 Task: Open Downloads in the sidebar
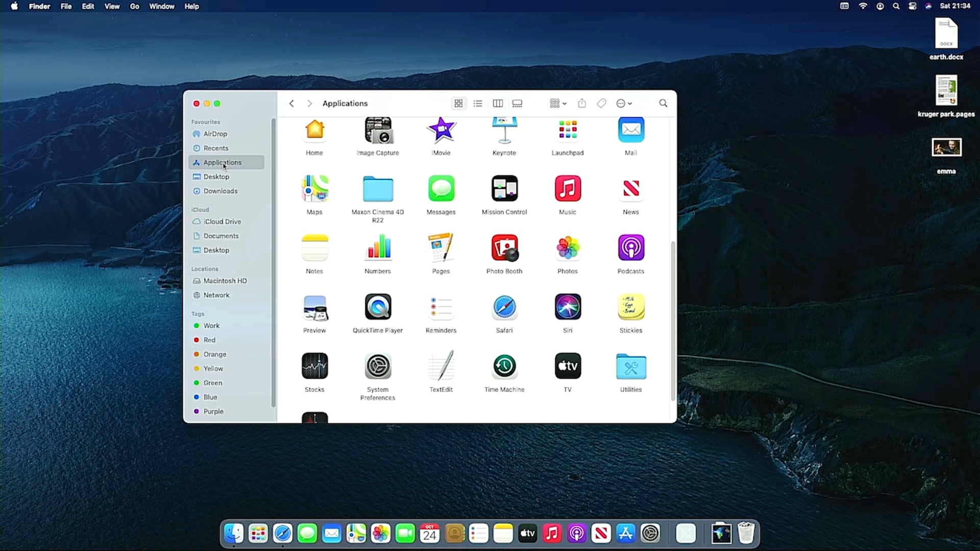tap(227, 191)
